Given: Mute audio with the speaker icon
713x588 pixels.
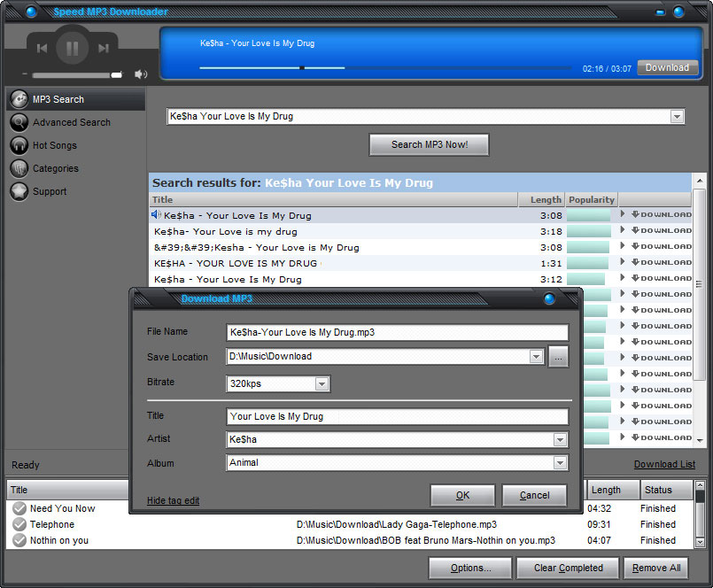Looking at the screenshot, I should [141, 74].
